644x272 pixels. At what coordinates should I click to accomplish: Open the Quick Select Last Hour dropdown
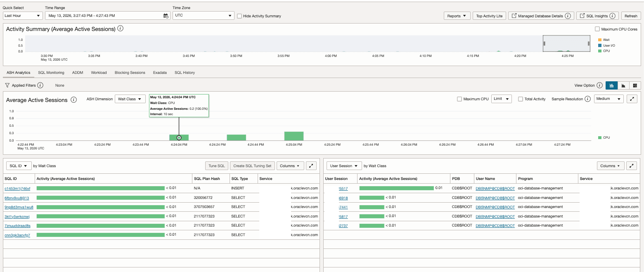(x=23, y=16)
